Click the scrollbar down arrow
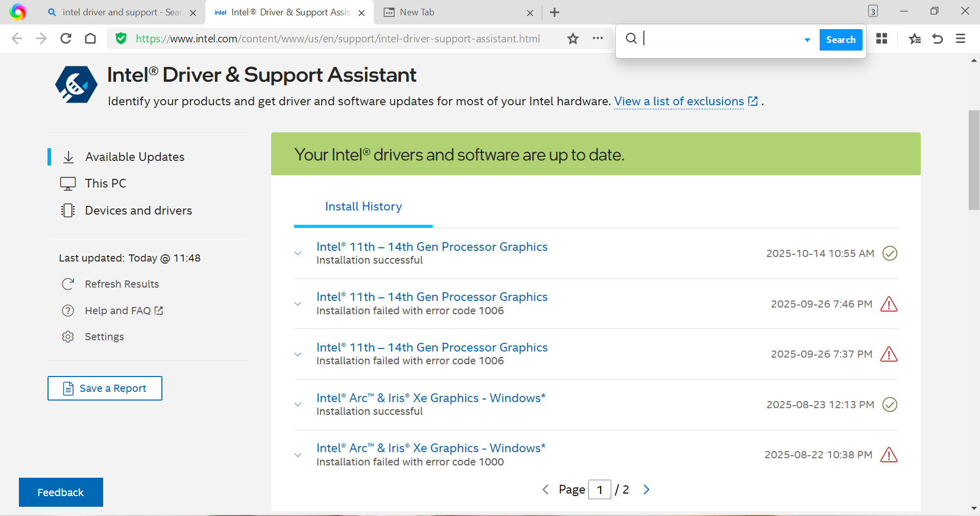980x516 pixels. (974, 508)
